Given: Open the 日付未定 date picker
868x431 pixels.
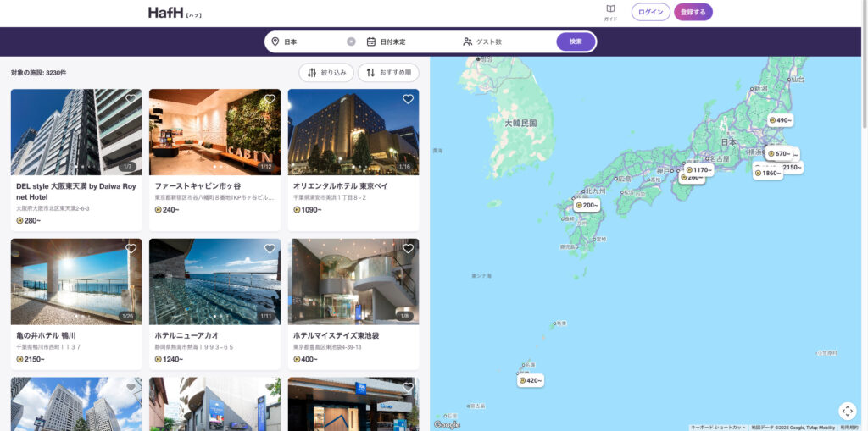Looking at the screenshot, I should pyautogui.click(x=392, y=41).
